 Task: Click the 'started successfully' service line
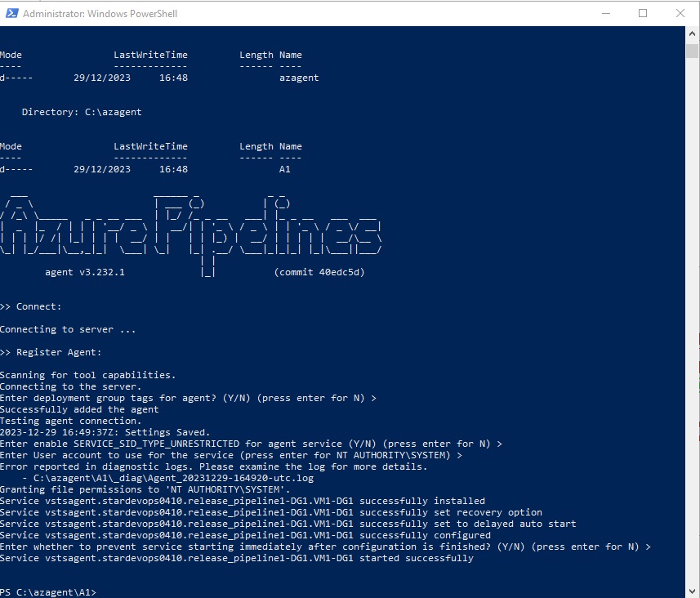[237, 558]
